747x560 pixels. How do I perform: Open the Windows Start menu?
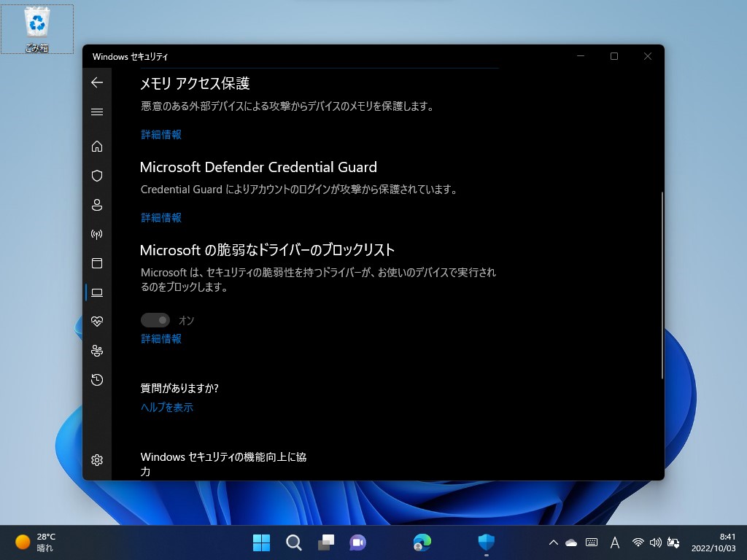pyautogui.click(x=261, y=542)
